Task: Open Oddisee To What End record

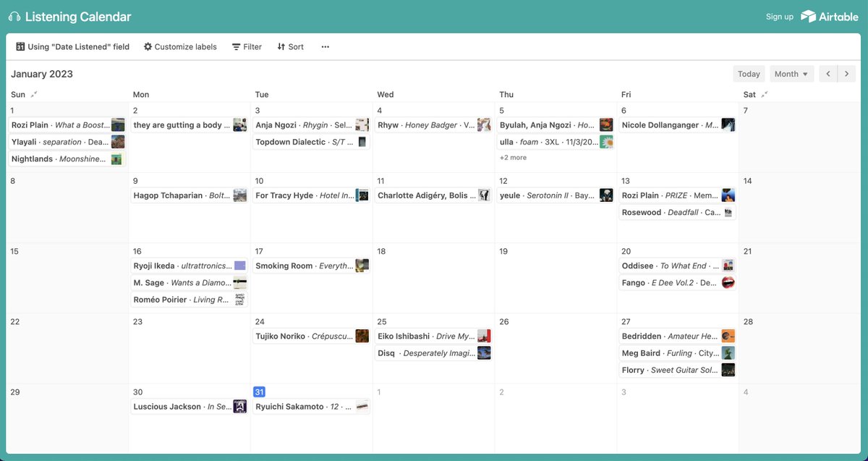Action: click(678, 266)
